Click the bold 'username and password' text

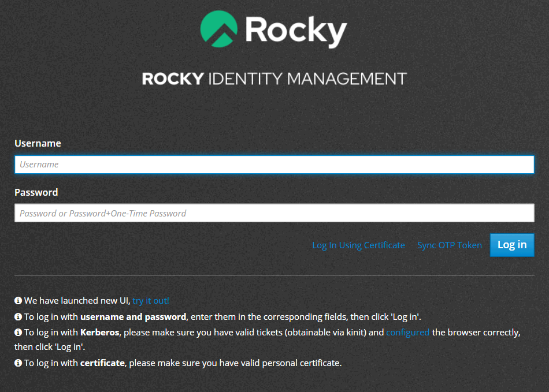(133, 317)
